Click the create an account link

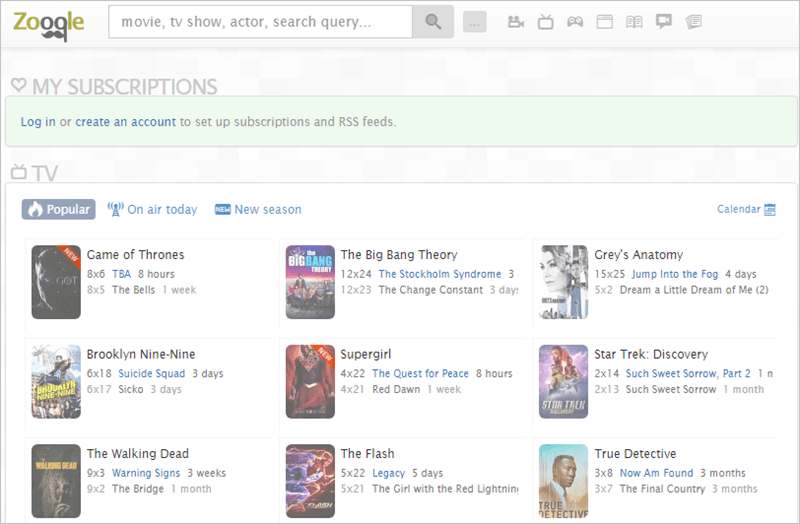[x=125, y=122]
